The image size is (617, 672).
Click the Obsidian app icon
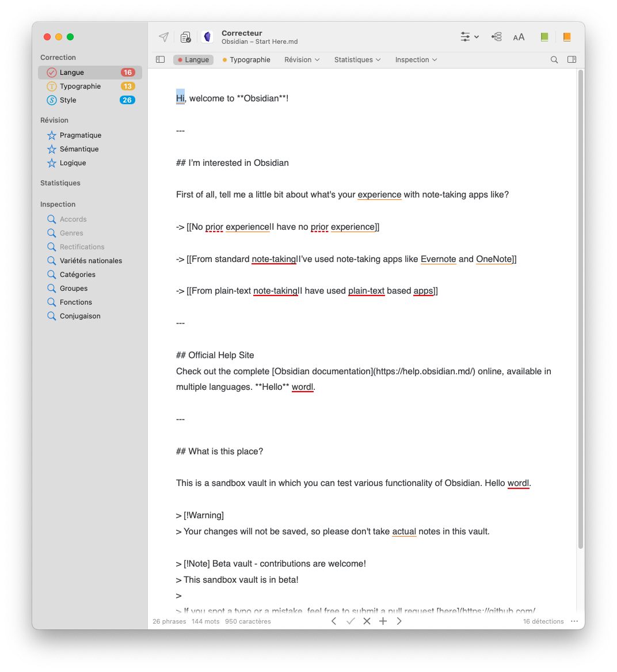pyautogui.click(x=208, y=37)
